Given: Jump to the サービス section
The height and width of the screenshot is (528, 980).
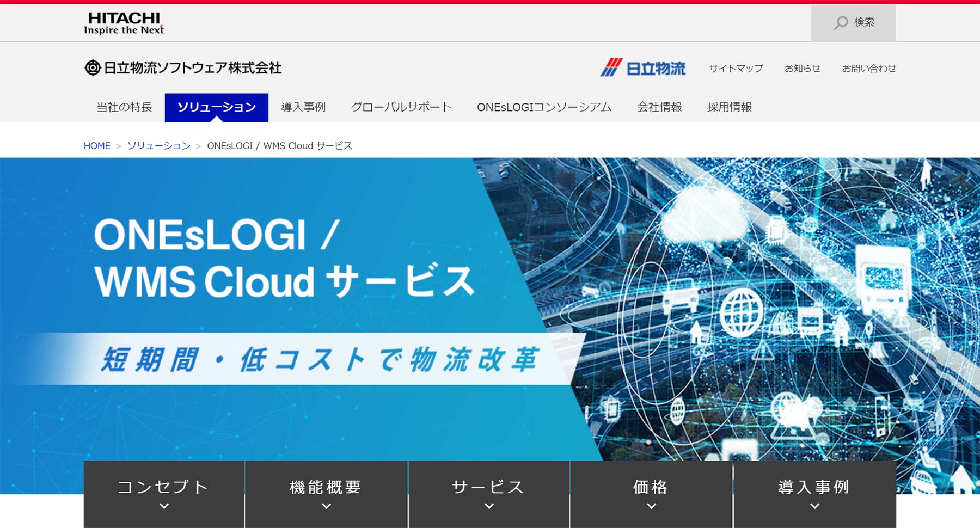Looking at the screenshot, I should pos(489,494).
